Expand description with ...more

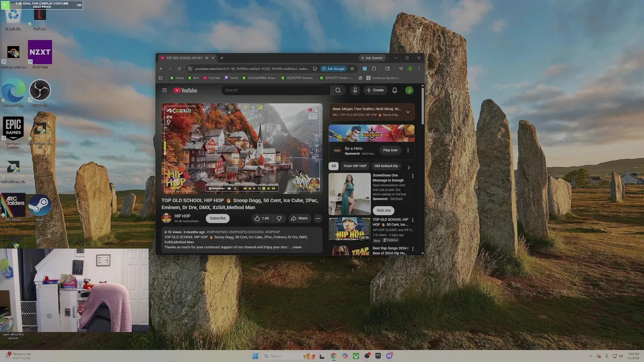(x=296, y=247)
